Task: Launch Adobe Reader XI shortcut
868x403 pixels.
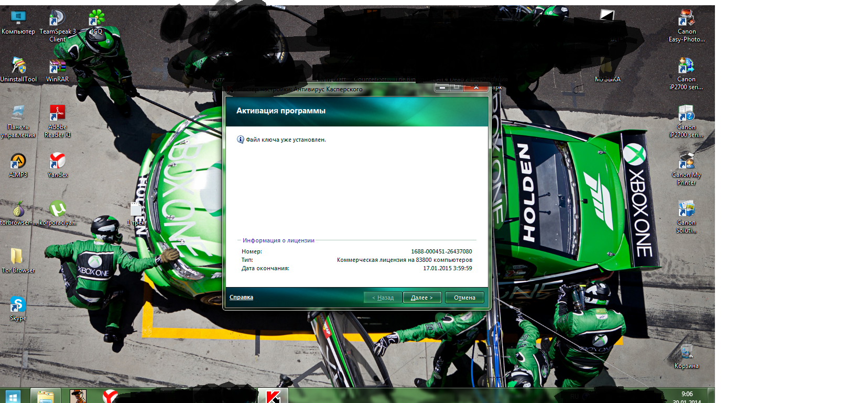Action: 58,121
